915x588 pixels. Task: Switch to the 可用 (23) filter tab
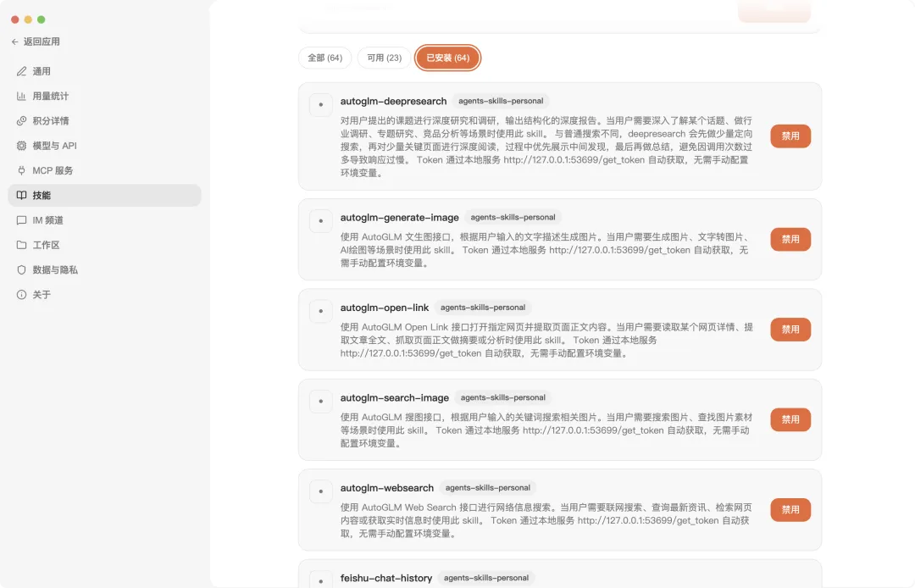click(x=384, y=58)
